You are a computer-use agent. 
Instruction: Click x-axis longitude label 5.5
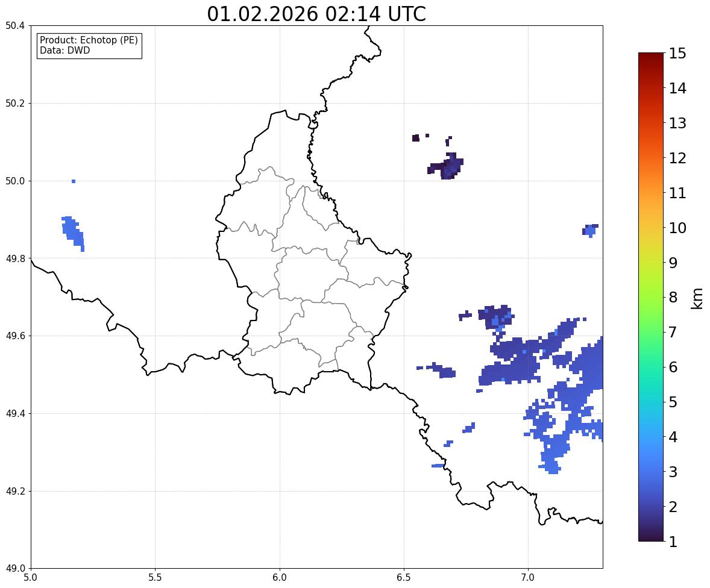coord(156,578)
